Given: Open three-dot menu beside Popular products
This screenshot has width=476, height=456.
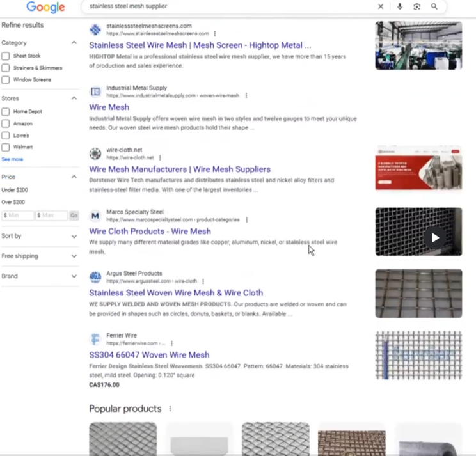Looking at the screenshot, I should click(x=170, y=409).
